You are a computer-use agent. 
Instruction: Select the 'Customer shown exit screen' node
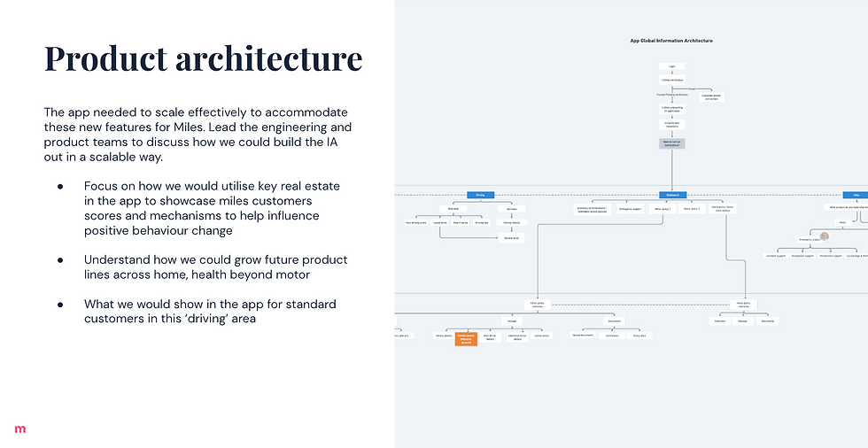710,97
